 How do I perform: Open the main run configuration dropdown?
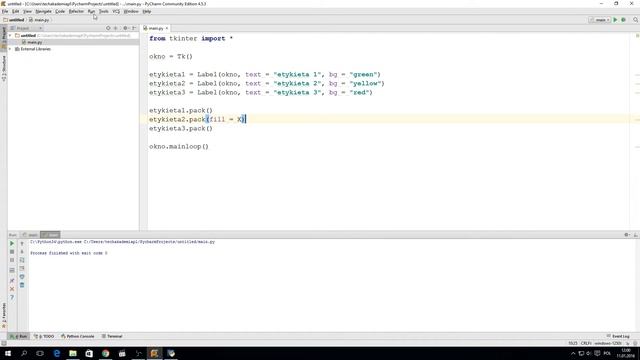tap(599, 20)
